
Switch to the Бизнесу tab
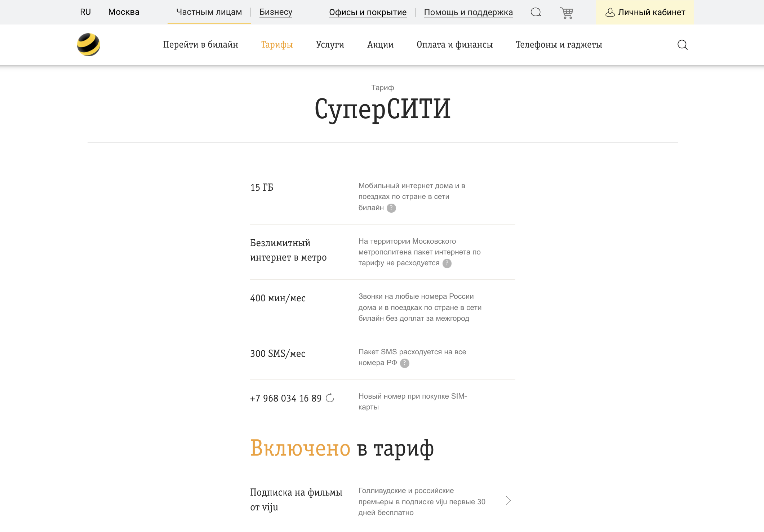276,12
